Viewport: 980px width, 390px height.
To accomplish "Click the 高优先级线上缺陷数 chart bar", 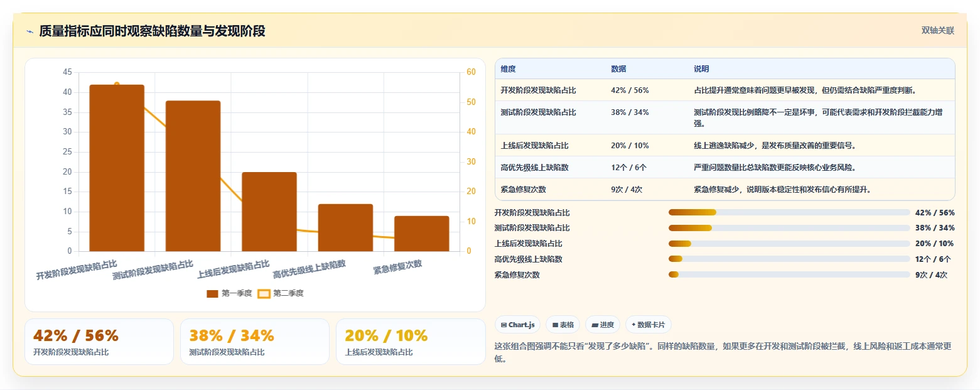I will coord(345,228).
